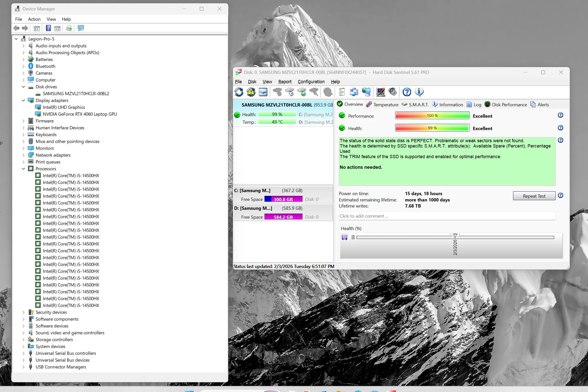Switch to the S.M.A.R.T. tab
The height and width of the screenshot is (392, 588).
click(415, 105)
